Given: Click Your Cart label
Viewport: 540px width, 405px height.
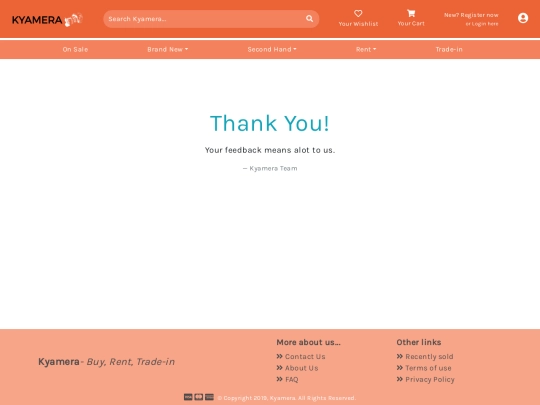Looking at the screenshot, I should click(x=411, y=23).
